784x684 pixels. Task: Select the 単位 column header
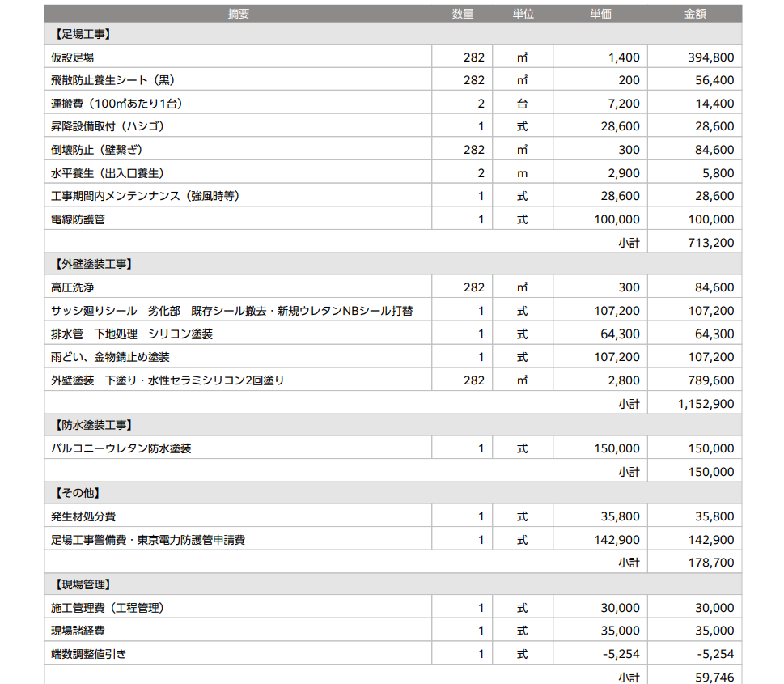pyautogui.click(x=523, y=14)
